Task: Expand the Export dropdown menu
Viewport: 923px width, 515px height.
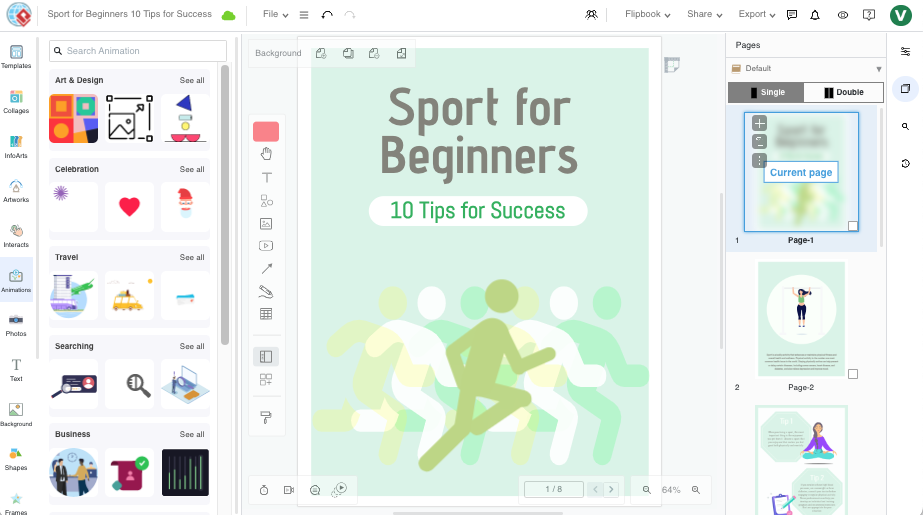Action: (x=757, y=15)
